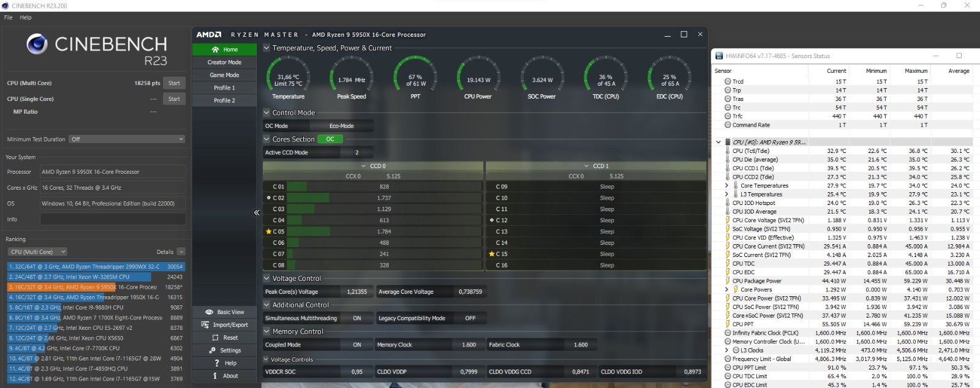Collapse the Voltage Control section
Viewport: 980px width, 388px height.
pos(266,278)
